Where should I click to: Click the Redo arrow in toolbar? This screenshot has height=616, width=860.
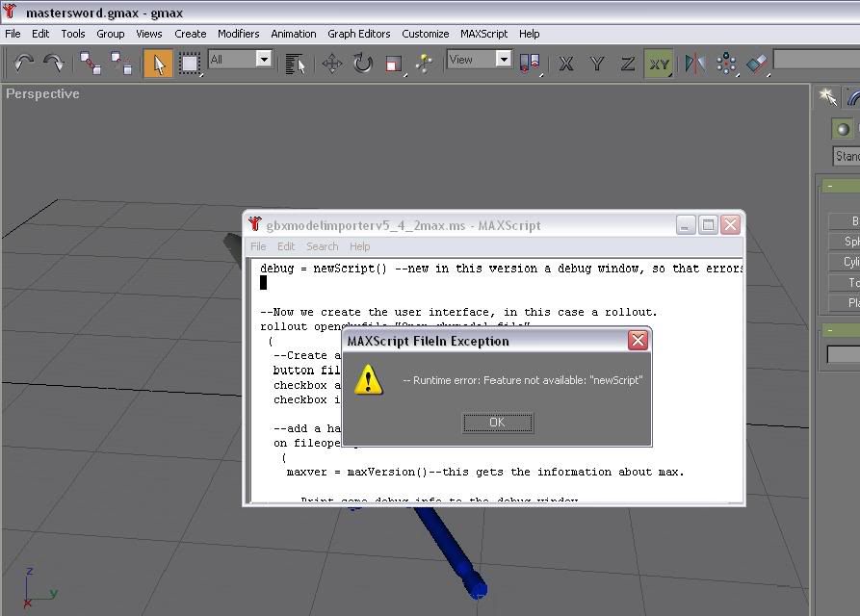coord(53,64)
